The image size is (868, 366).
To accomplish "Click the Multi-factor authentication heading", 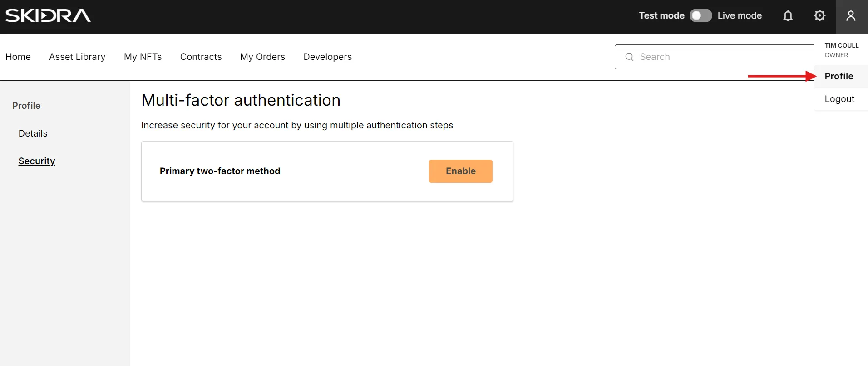I will tap(241, 100).
